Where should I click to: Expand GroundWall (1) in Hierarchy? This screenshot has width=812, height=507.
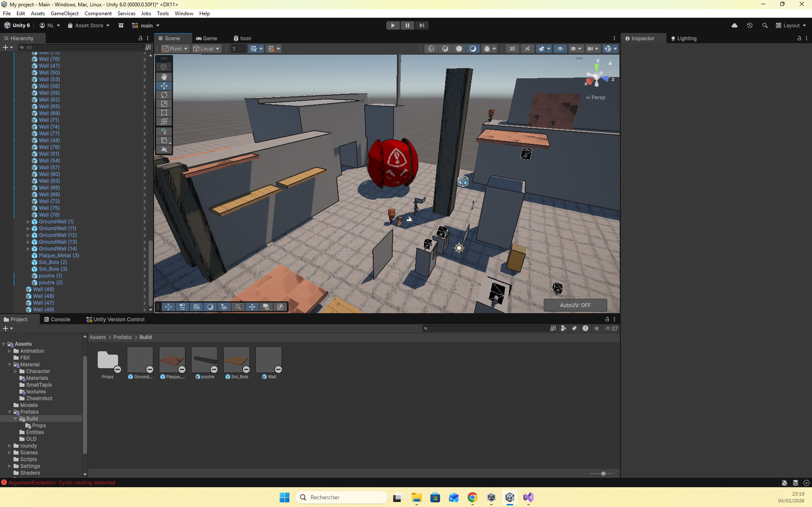pos(28,222)
